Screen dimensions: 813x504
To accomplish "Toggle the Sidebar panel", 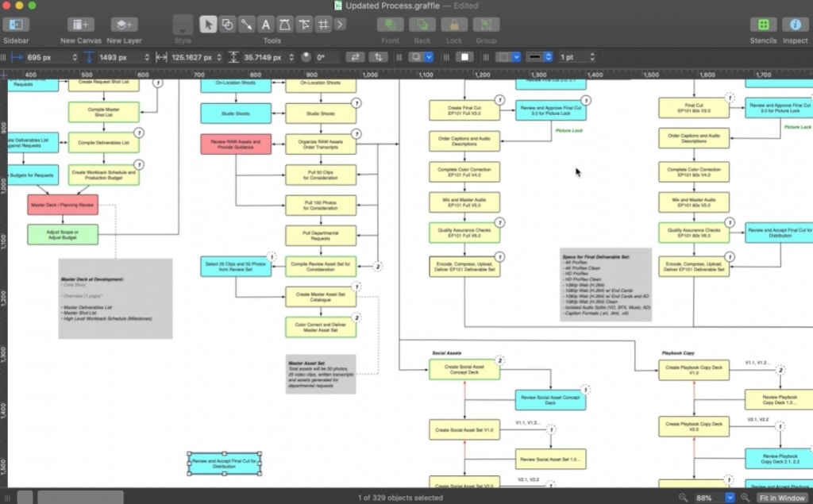I will tap(16, 25).
